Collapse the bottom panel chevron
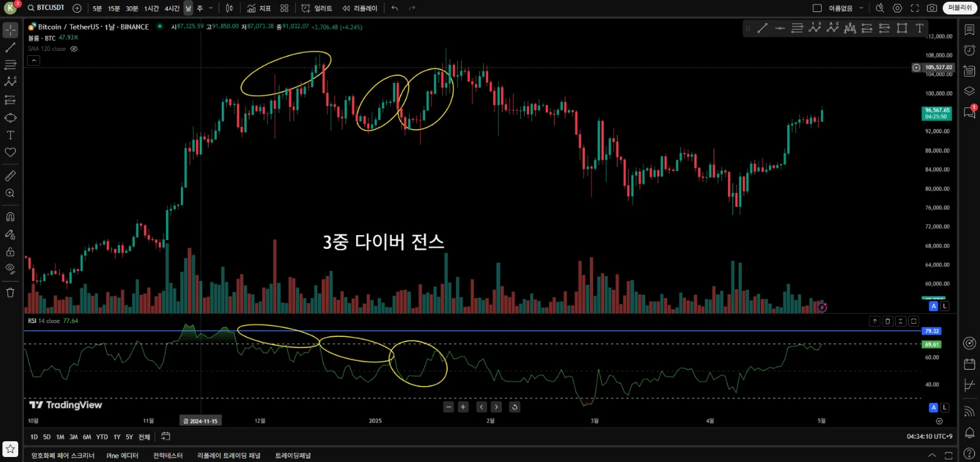980x462 pixels. point(932,455)
